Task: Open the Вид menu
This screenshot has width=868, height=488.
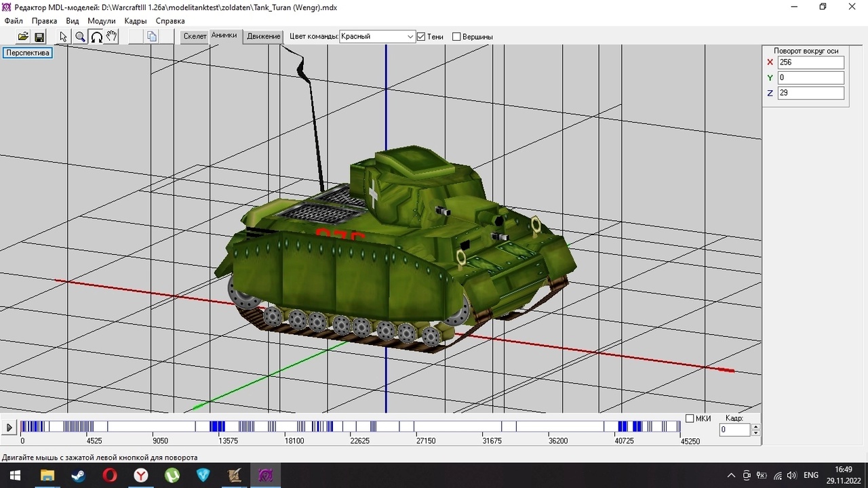Action: click(73, 21)
